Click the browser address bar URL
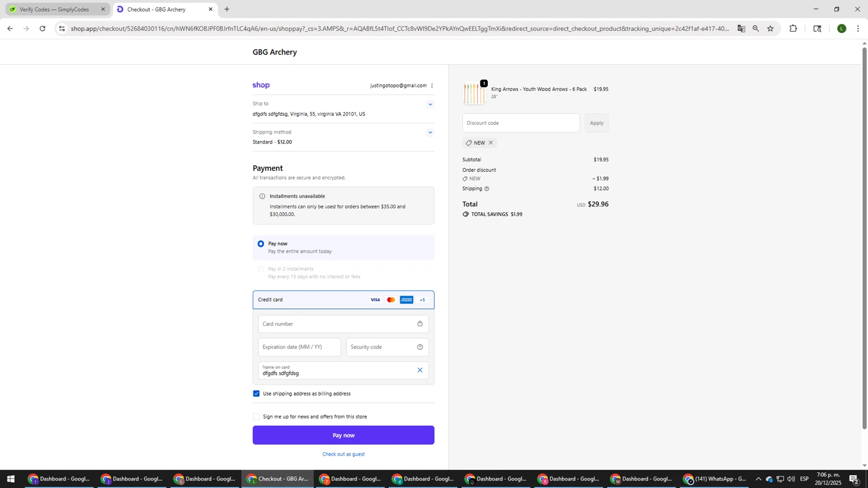This screenshot has height=488, width=868. point(399,28)
